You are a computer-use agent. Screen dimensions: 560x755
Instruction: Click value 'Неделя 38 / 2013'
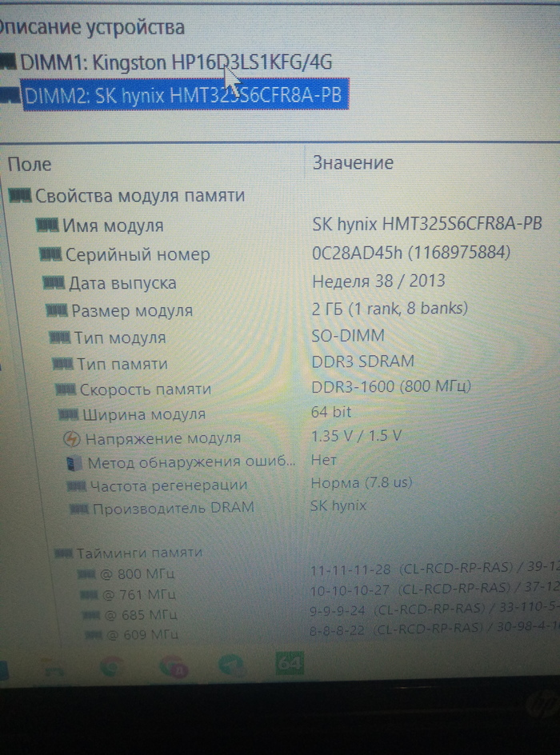378,282
